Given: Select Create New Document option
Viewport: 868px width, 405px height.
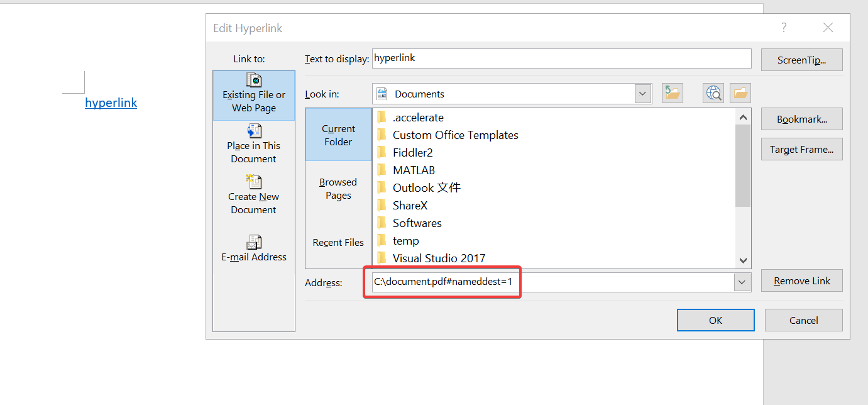Looking at the screenshot, I should (254, 195).
